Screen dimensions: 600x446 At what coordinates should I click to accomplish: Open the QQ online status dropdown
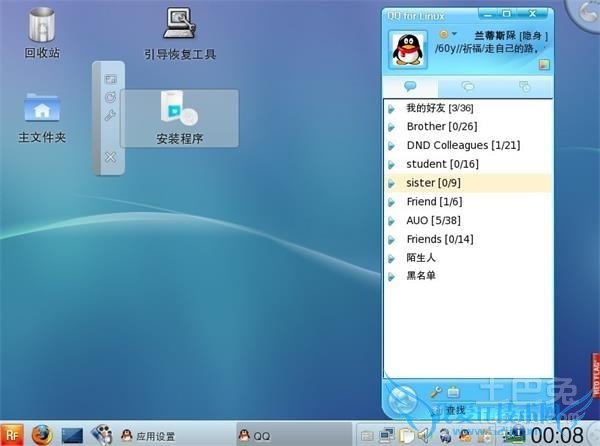(x=448, y=34)
